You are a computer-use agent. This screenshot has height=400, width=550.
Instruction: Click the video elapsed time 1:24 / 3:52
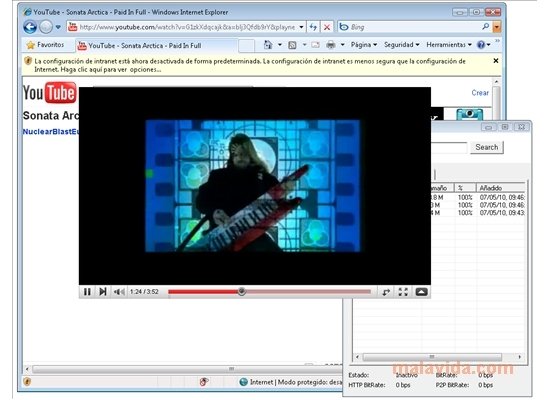(144, 292)
